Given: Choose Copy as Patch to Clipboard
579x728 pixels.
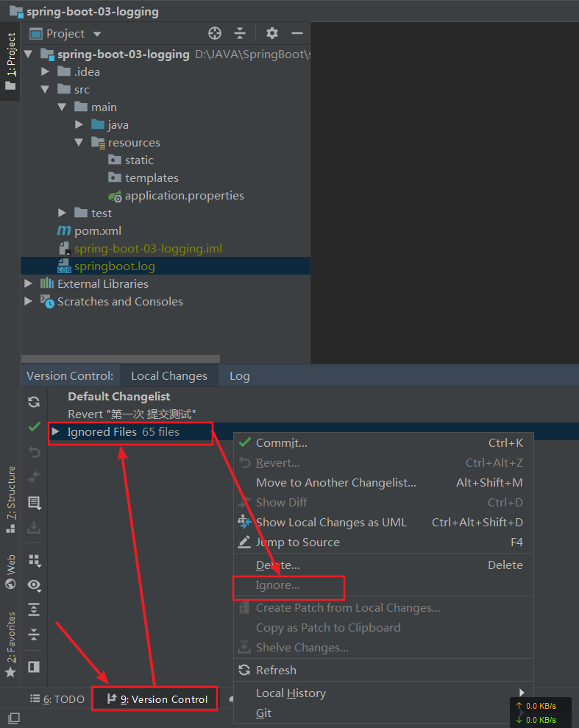Looking at the screenshot, I should [383, 628].
